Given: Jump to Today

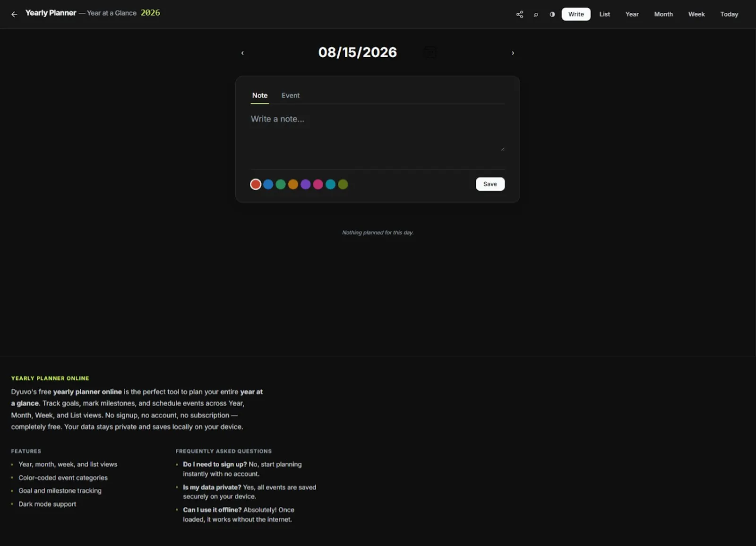Looking at the screenshot, I should click(729, 14).
